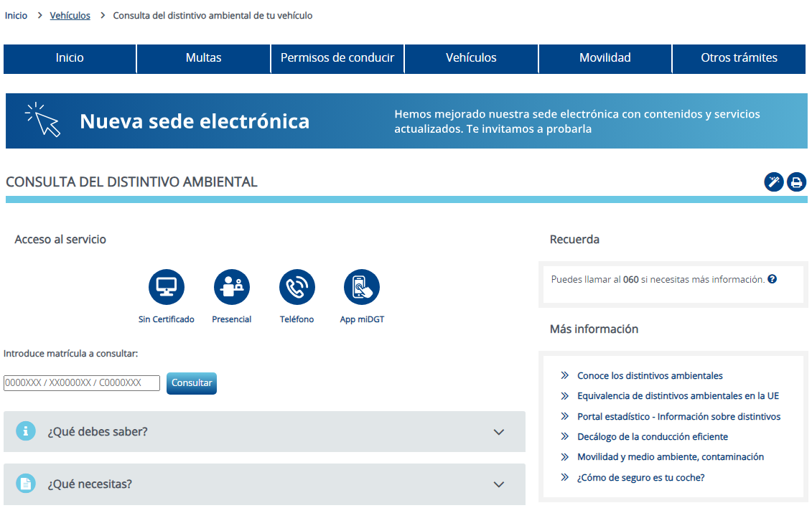Viewport: 812px width, 508px height.
Task: Click the magic wand icon near the title
Action: 773,182
